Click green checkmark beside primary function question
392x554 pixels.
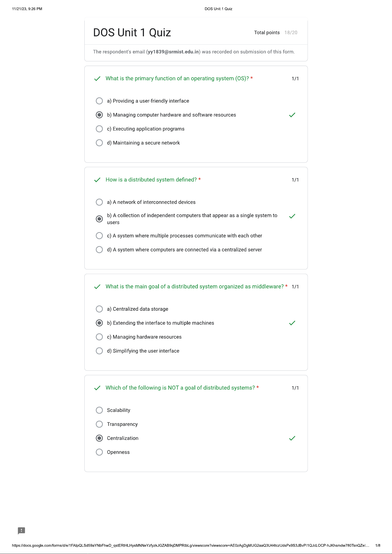pyautogui.click(x=97, y=79)
